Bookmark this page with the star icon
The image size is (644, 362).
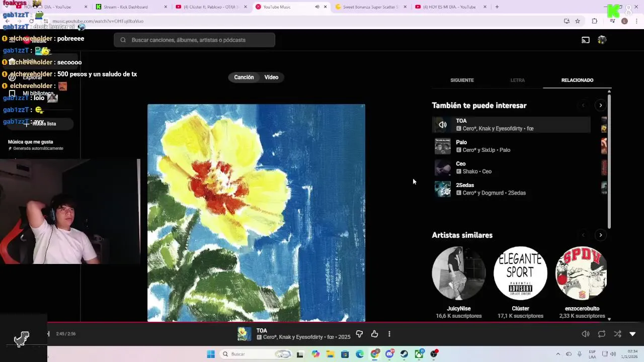[x=578, y=21]
